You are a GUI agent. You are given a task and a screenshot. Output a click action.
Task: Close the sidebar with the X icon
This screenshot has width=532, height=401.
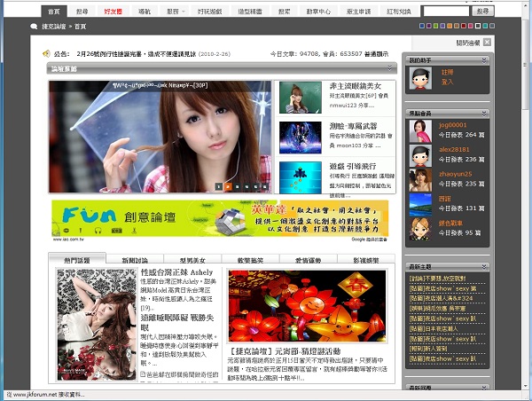coord(487,42)
